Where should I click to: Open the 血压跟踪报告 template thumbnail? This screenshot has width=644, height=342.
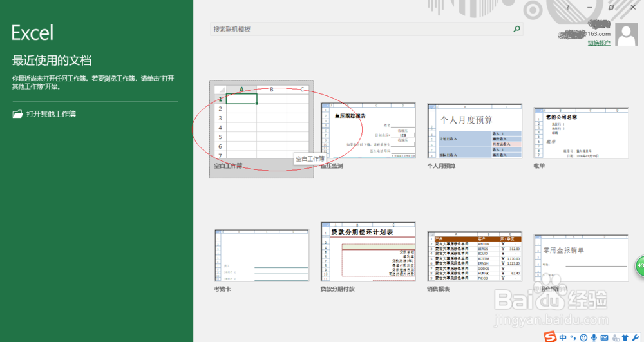click(x=368, y=131)
